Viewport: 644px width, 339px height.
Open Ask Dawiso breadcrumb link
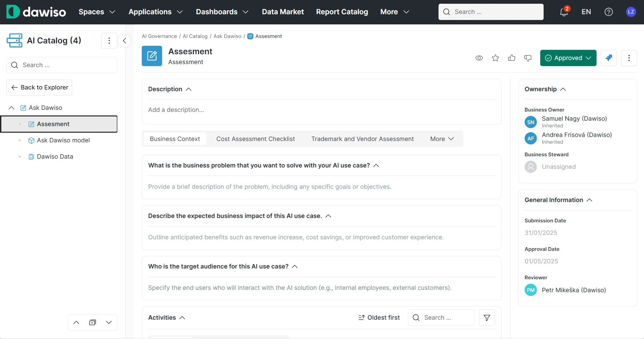click(227, 36)
